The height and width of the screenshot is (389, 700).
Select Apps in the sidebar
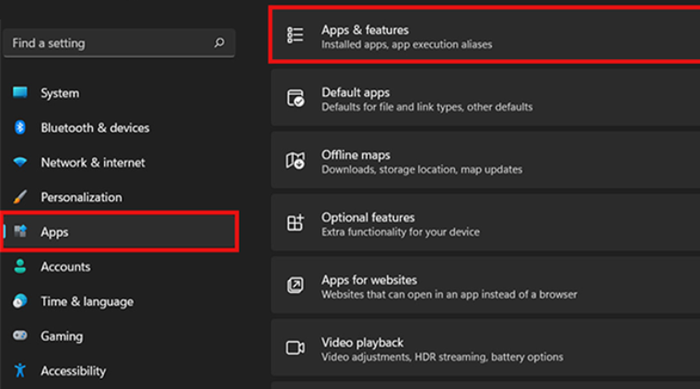120,231
